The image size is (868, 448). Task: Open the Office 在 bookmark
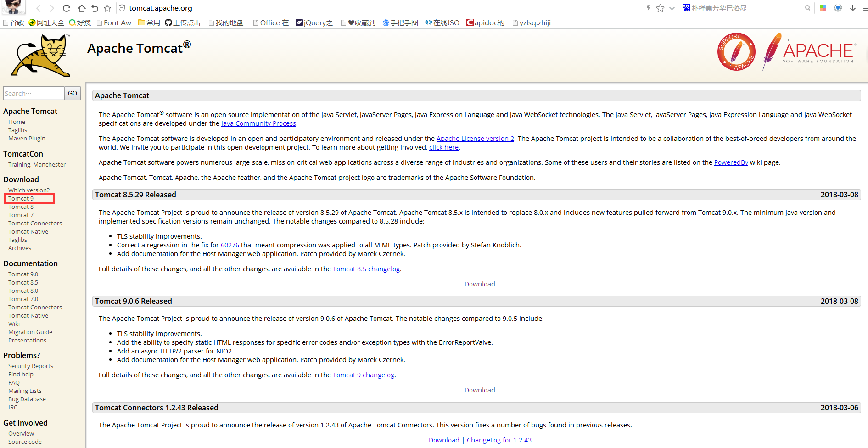coord(271,22)
